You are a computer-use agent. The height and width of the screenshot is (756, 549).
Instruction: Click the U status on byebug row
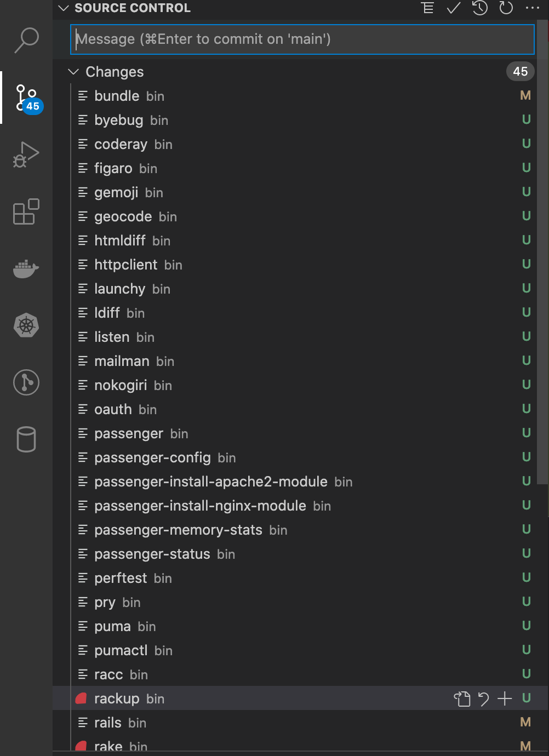(x=526, y=120)
